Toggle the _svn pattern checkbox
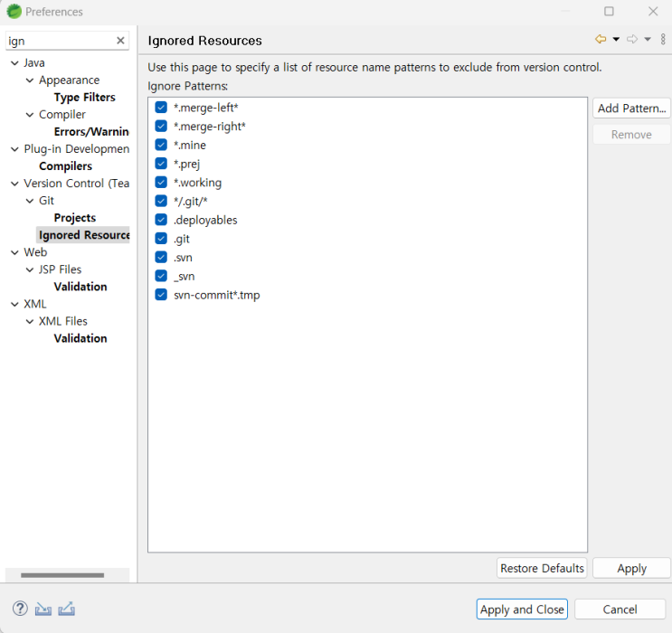 tap(161, 276)
